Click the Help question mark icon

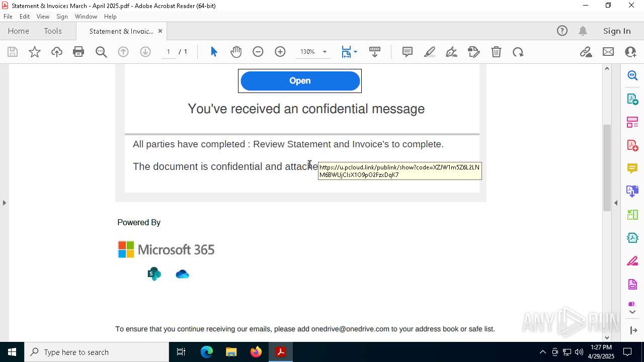coord(562,31)
